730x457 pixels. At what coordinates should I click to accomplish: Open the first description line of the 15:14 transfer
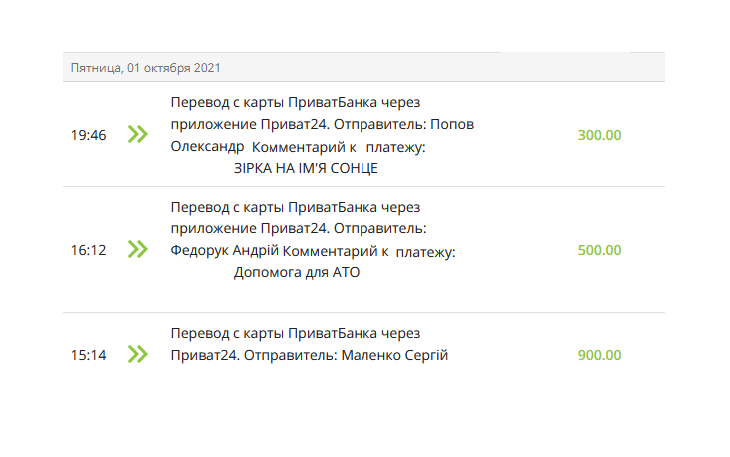point(295,333)
